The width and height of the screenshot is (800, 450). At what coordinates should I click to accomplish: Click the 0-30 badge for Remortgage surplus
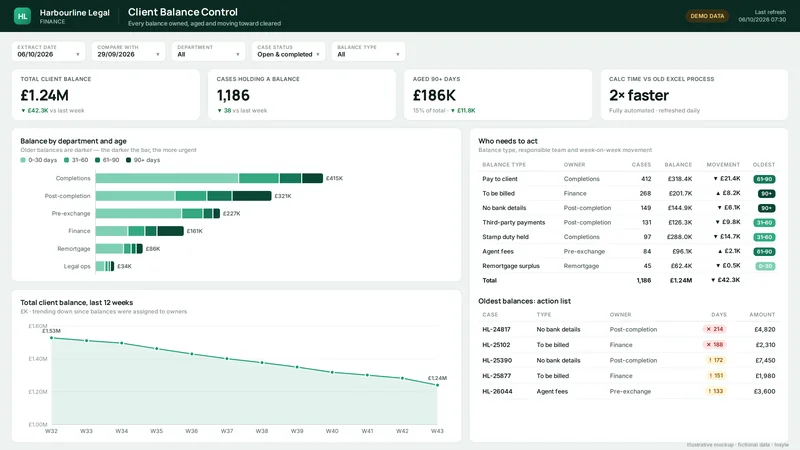[x=765, y=266]
